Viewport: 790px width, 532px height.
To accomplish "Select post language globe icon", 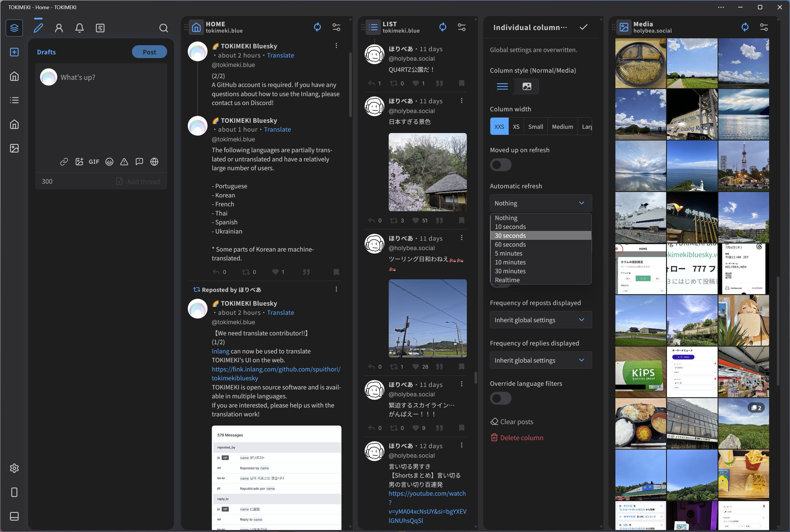I will [x=154, y=162].
